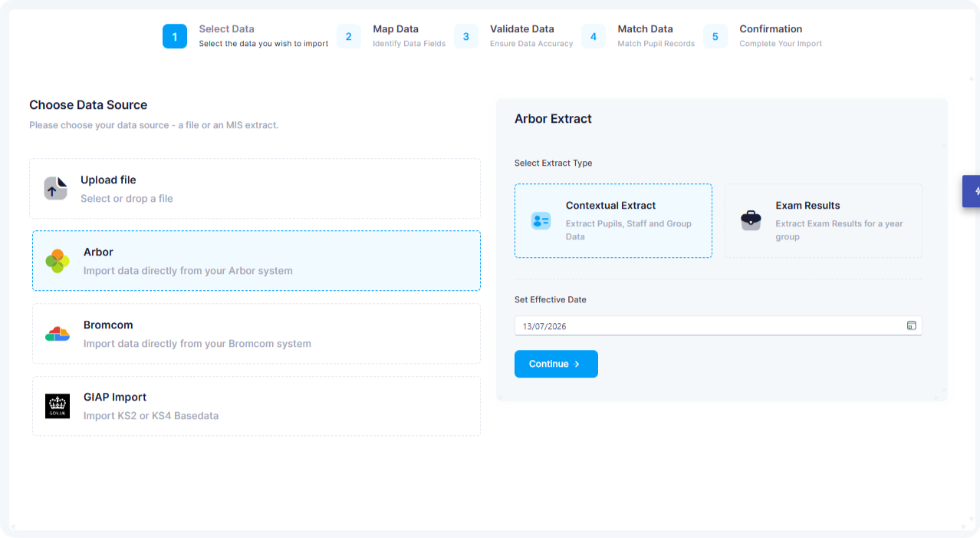Go to the Map Data step
980x538 pixels.
tap(392, 36)
